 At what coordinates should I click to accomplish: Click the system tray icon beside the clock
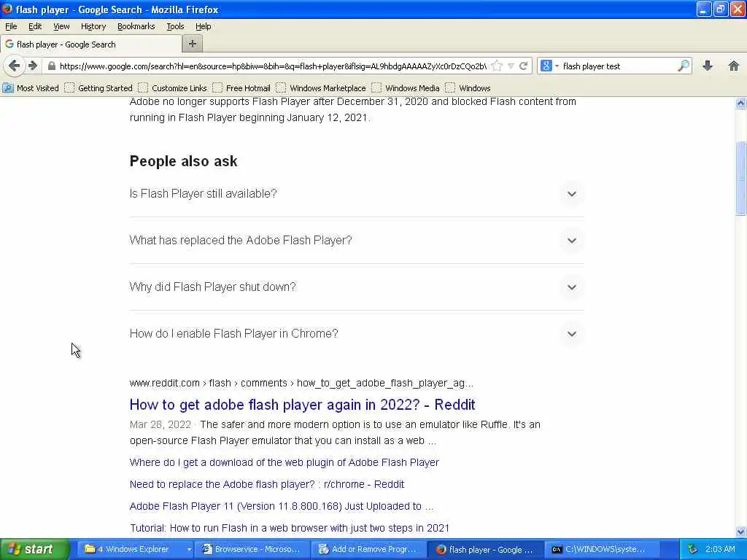[693, 549]
